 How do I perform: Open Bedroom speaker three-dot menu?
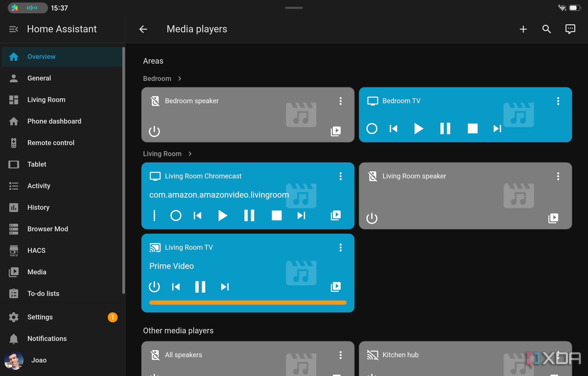tap(340, 101)
